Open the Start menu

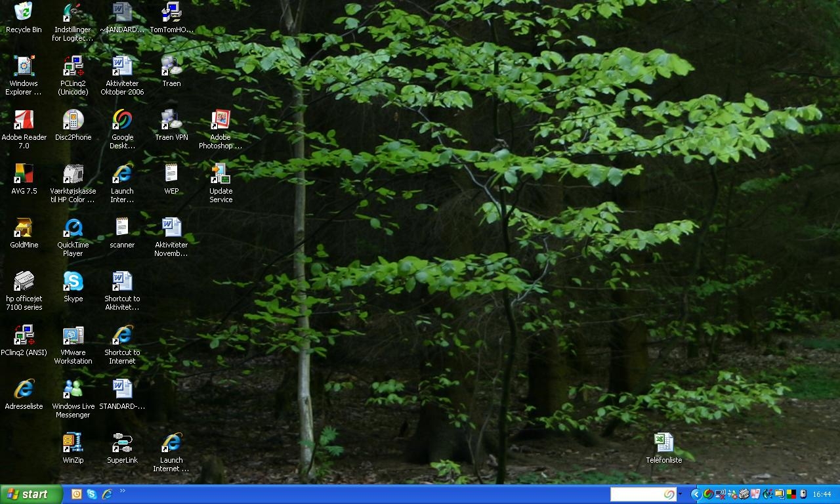click(31, 494)
